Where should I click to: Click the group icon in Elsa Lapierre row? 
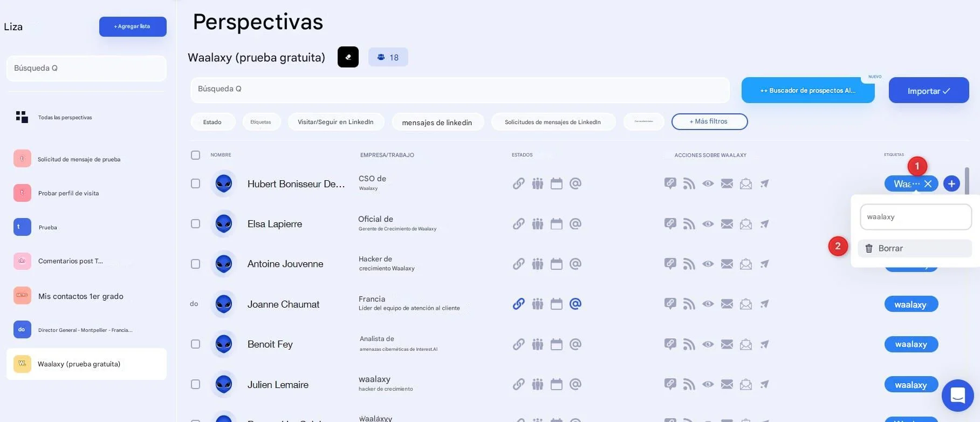pos(537,224)
